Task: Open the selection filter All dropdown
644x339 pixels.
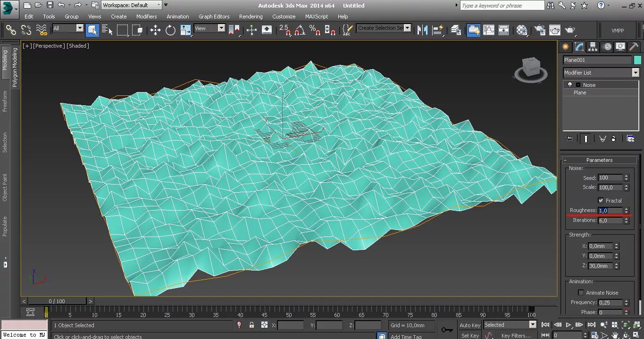Action: pos(79,28)
